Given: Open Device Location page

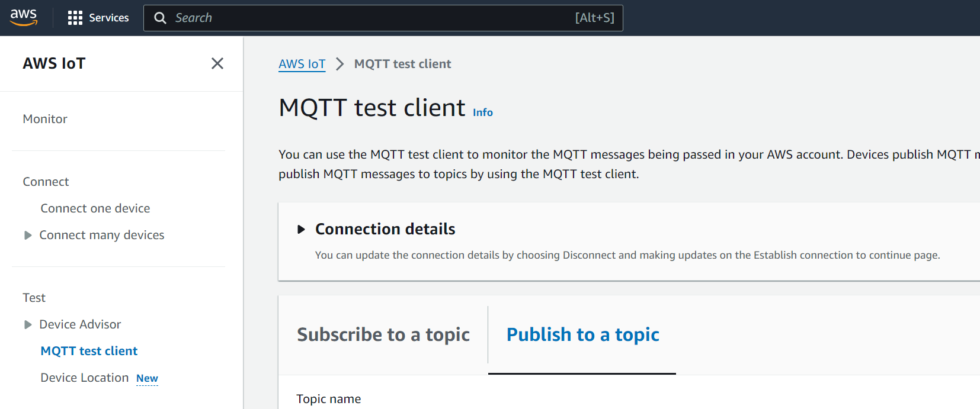Looking at the screenshot, I should coord(84,378).
